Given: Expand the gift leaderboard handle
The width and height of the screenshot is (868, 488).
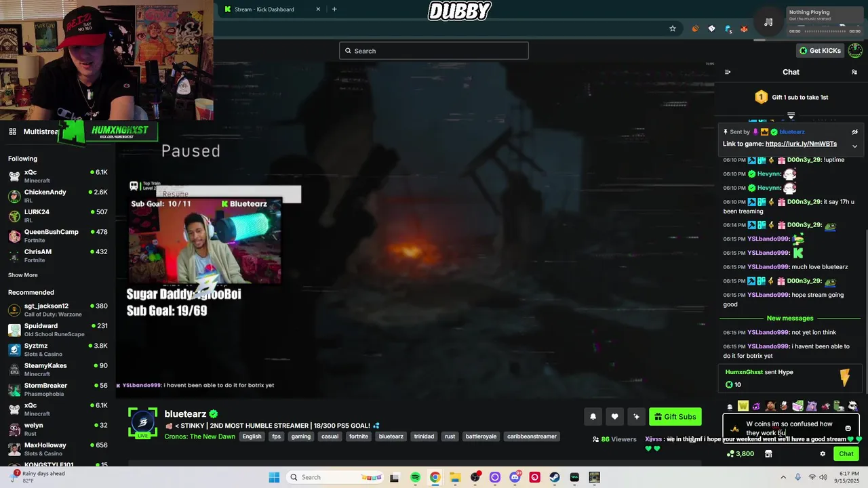Looking at the screenshot, I should (791, 116).
